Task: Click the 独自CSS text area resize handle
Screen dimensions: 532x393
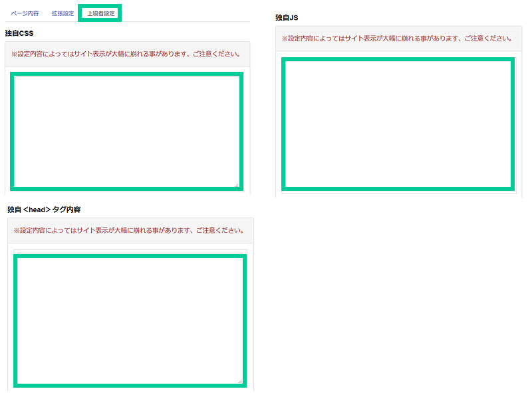Action: click(236, 184)
